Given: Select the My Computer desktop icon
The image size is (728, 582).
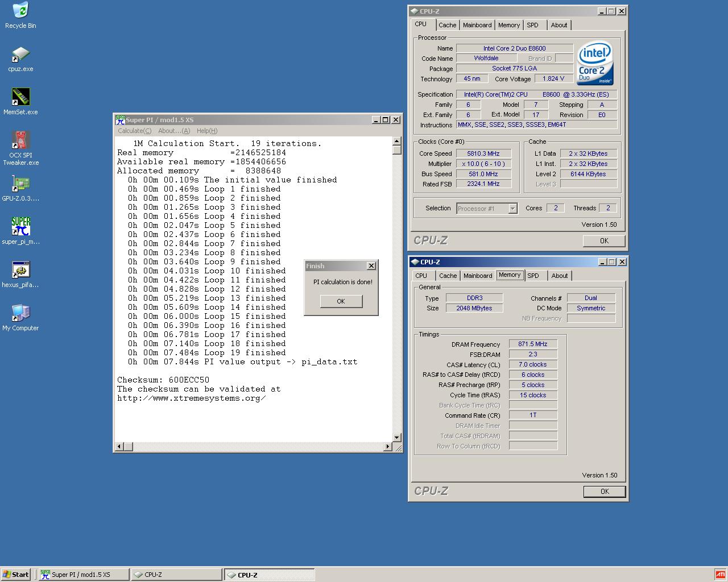Looking at the screenshot, I should pyautogui.click(x=20, y=318).
